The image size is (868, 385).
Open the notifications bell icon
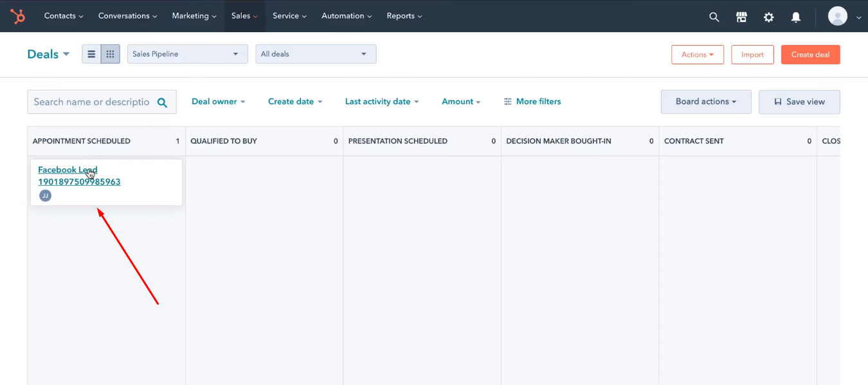click(x=795, y=17)
